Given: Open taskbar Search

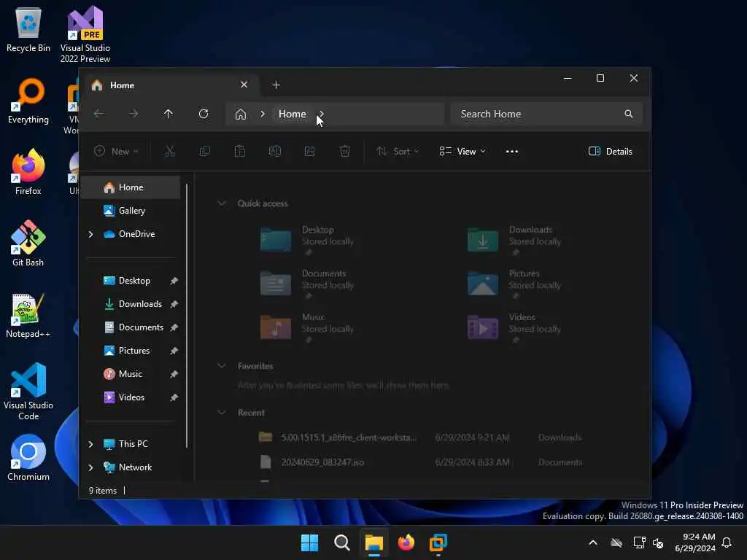Looking at the screenshot, I should (x=341, y=542).
